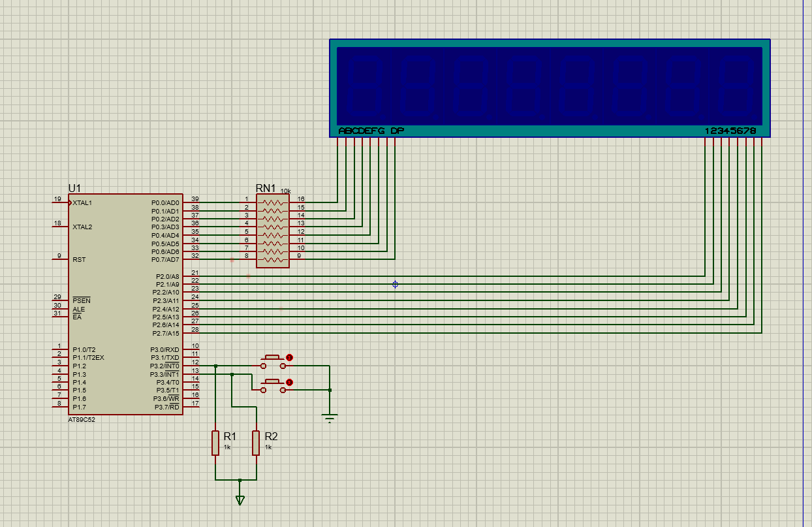The image size is (812, 527).
Task: Toggle the latch dot on the lower push button
Action: (290, 382)
